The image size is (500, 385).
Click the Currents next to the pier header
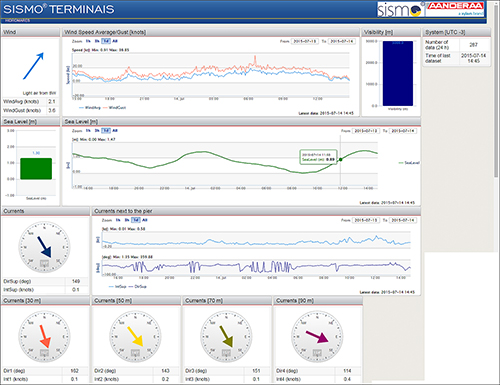pyautogui.click(x=256, y=211)
